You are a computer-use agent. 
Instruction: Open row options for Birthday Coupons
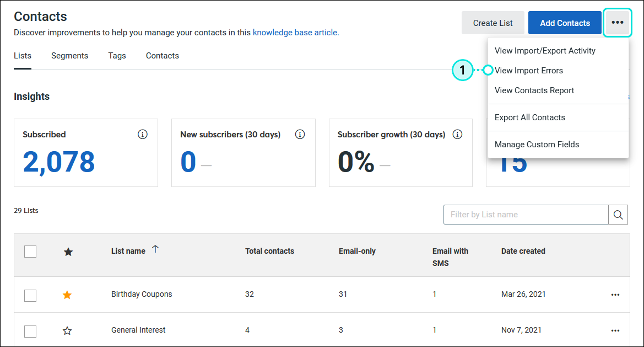tap(615, 295)
